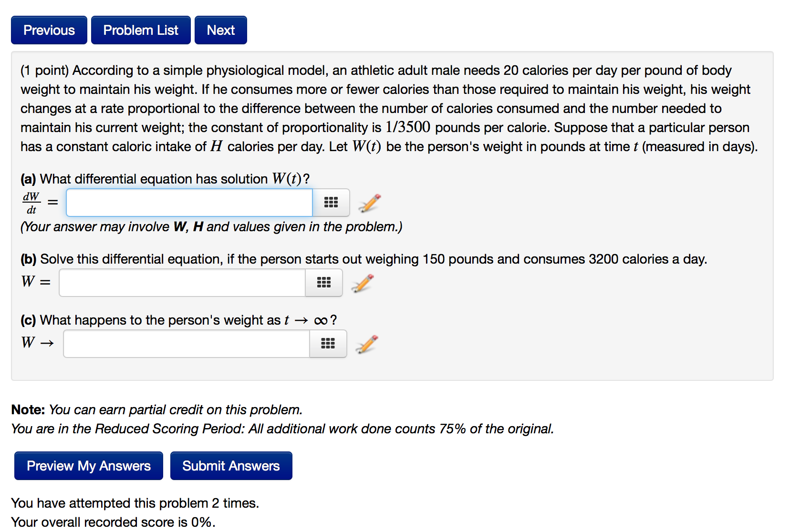
Task: Click Submit Answers button
Action: pos(231,466)
